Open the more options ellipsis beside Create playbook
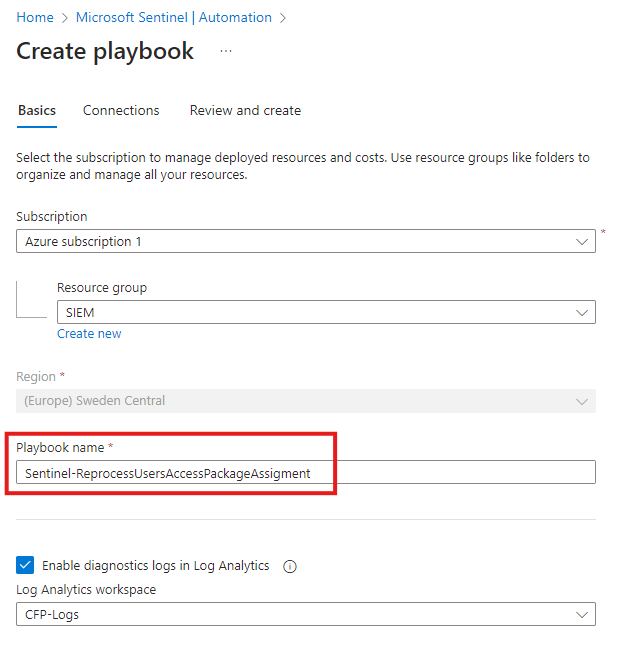Screen dimensions: 636x669 (226, 52)
